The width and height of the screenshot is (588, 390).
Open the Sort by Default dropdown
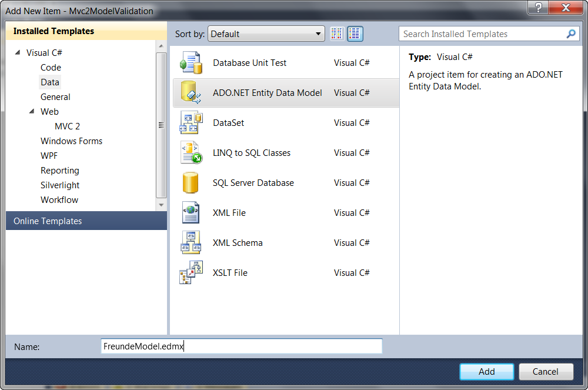click(266, 34)
